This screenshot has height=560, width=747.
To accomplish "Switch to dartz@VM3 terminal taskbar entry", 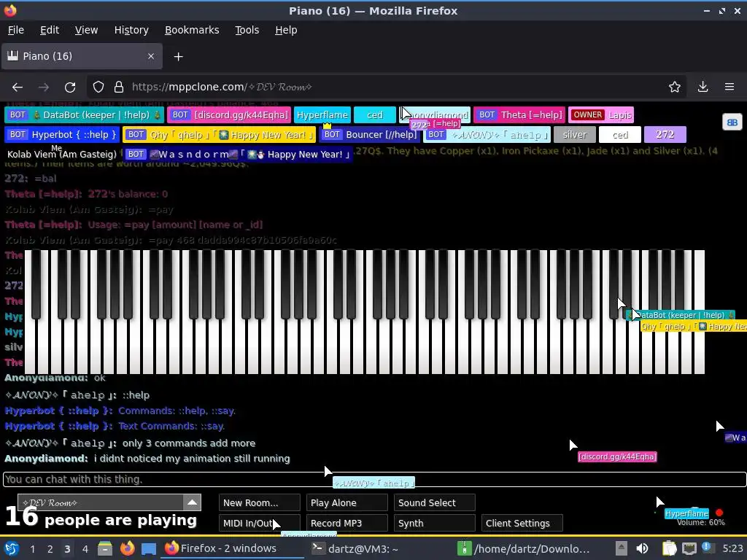I will pyautogui.click(x=355, y=548).
